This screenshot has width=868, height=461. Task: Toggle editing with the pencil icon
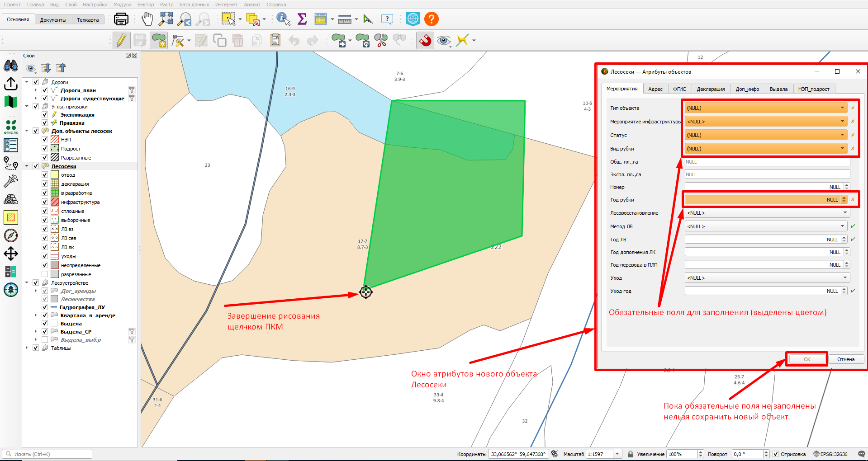pos(121,40)
